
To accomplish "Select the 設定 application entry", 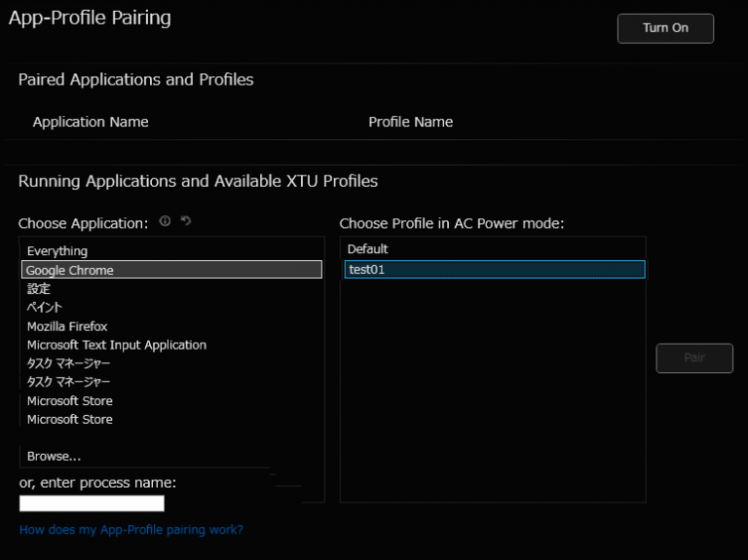I will click(171, 288).
